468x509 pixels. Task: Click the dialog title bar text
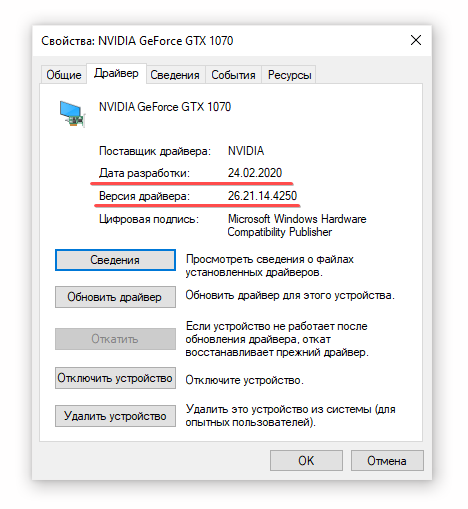click(x=137, y=41)
